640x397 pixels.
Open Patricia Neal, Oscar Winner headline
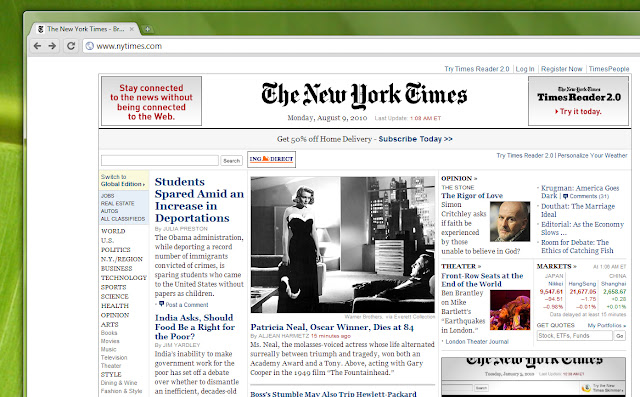coord(332,327)
